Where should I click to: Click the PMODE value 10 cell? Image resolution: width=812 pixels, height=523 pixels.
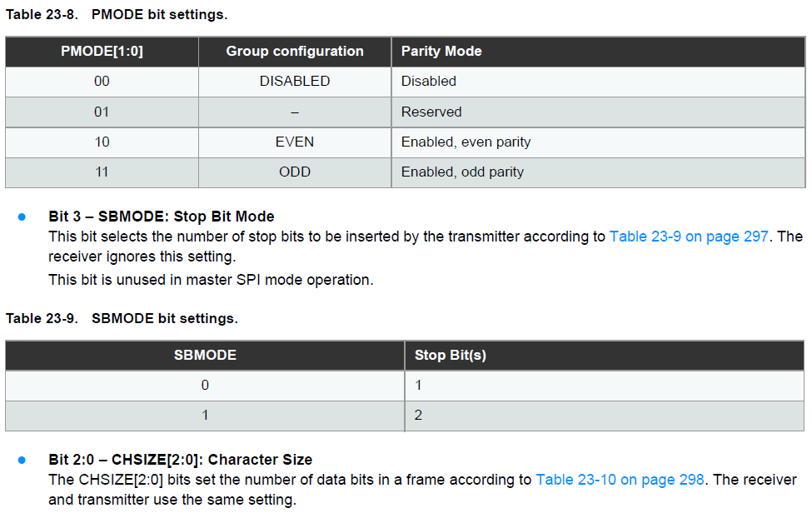[102, 142]
